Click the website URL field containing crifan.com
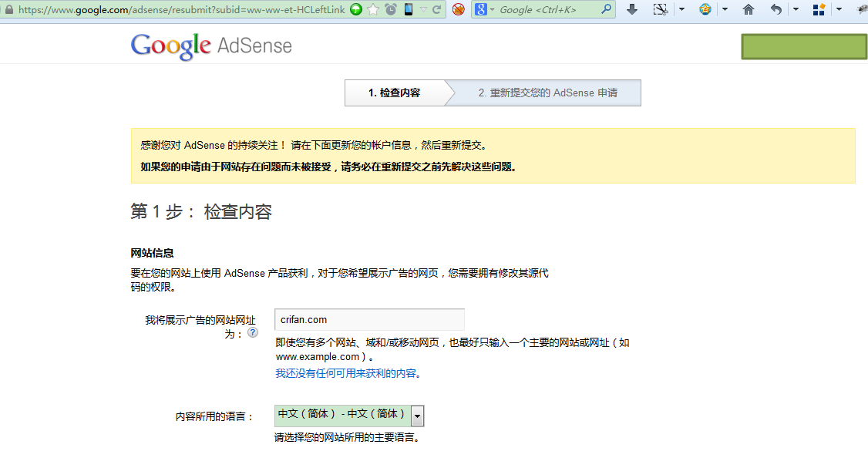 coord(369,319)
